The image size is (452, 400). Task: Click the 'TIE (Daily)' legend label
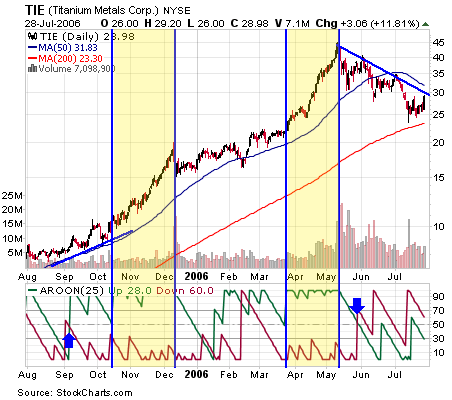pyautogui.click(x=69, y=36)
